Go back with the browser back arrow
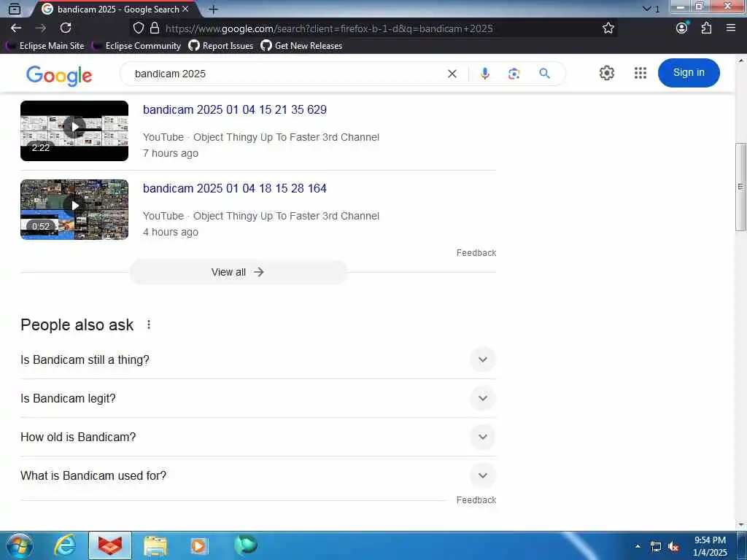The image size is (747, 560). point(16,28)
